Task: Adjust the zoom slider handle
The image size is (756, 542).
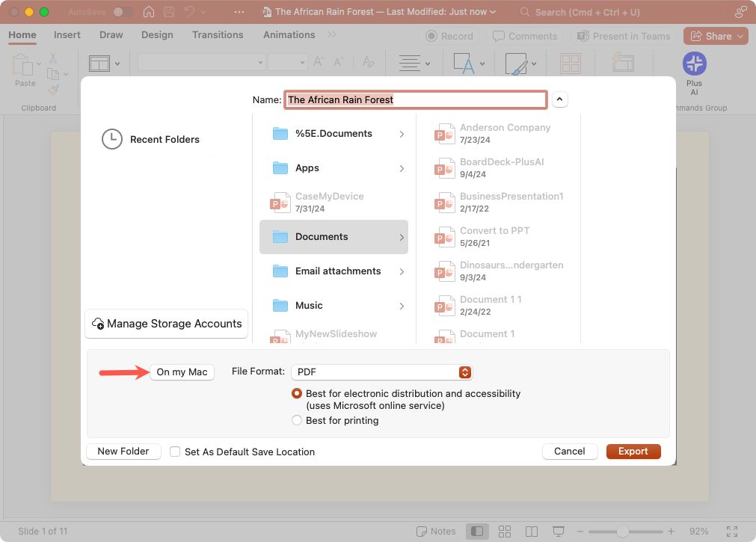Action: coord(622,532)
